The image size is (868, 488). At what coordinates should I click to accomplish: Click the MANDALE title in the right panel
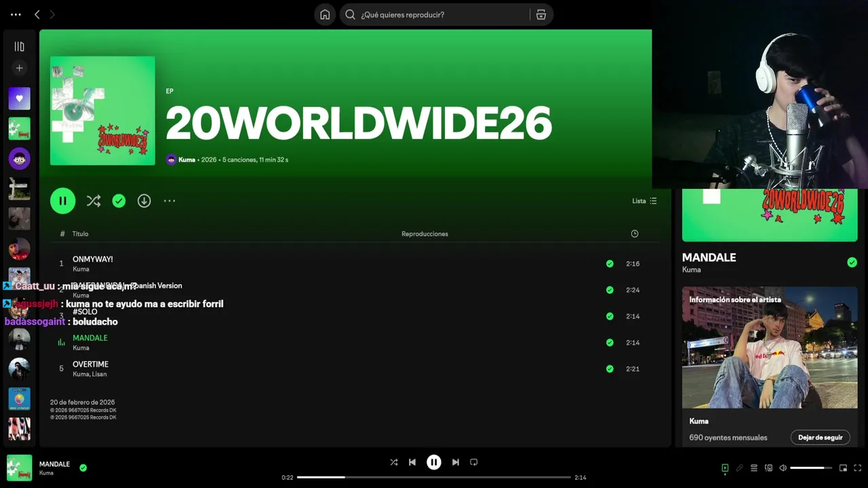pos(709,258)
